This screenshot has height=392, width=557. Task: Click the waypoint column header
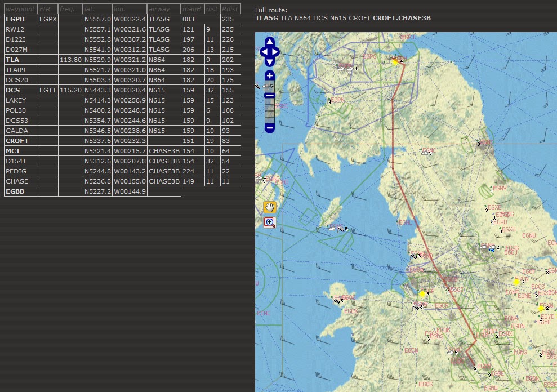coord(21,8)
